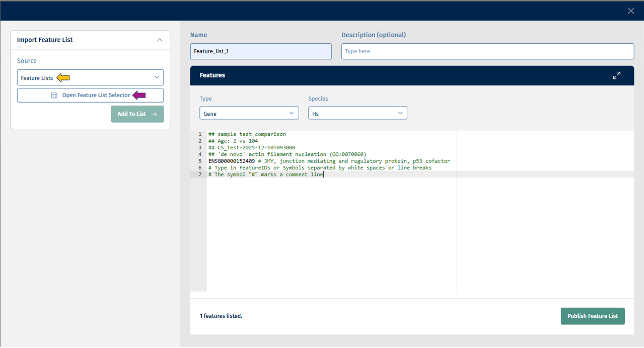The height and width of the screenshot is (348, 644).
Task: Click the Open Feature List Selector link
Action: (95, 95)
